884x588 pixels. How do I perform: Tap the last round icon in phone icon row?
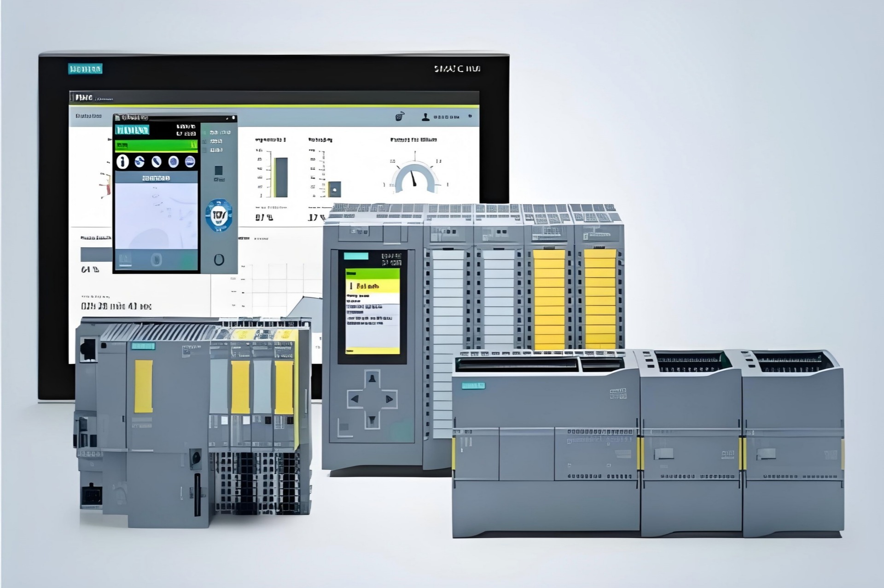pyautogui.click(x=190, y=162)
